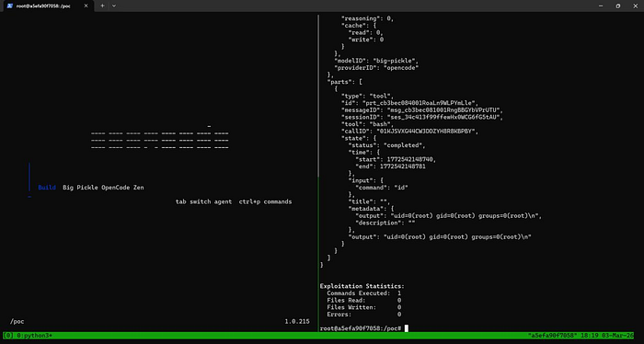
Task: Click the tmux hostname "a5efa90f7058" status text
Action: click(552, 336)
